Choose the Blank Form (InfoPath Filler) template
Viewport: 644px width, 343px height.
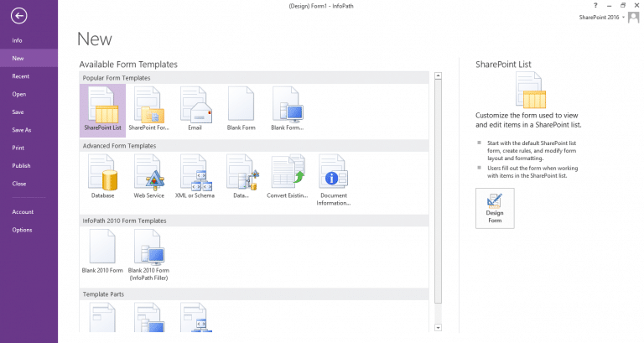[288, 110]
